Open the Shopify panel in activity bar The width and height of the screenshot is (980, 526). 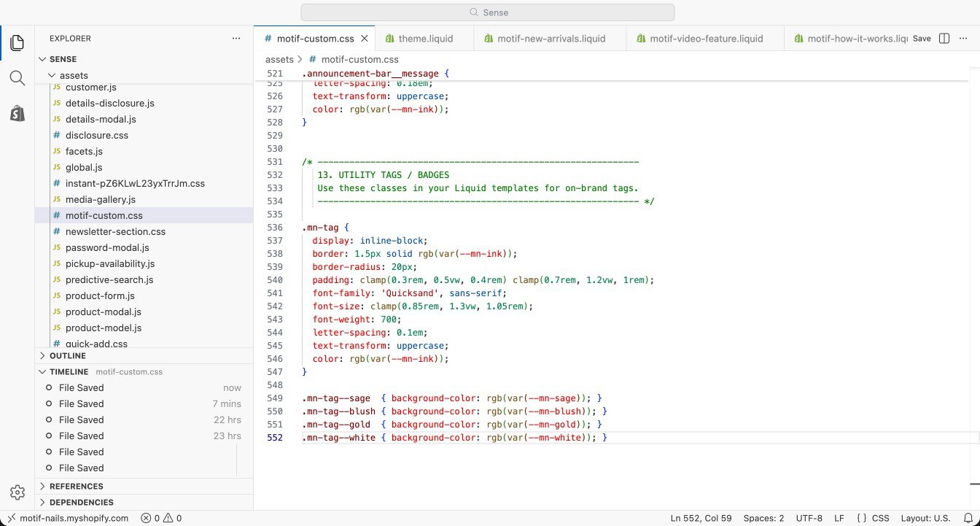point(17,113)
